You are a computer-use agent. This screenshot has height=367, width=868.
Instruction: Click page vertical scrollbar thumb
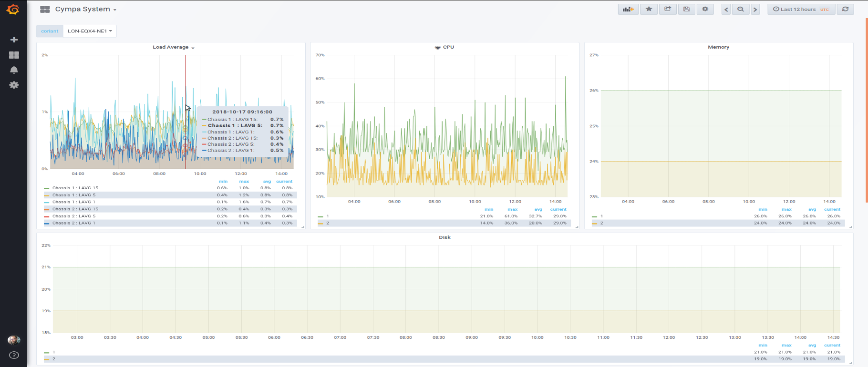[x=866, y=110]
